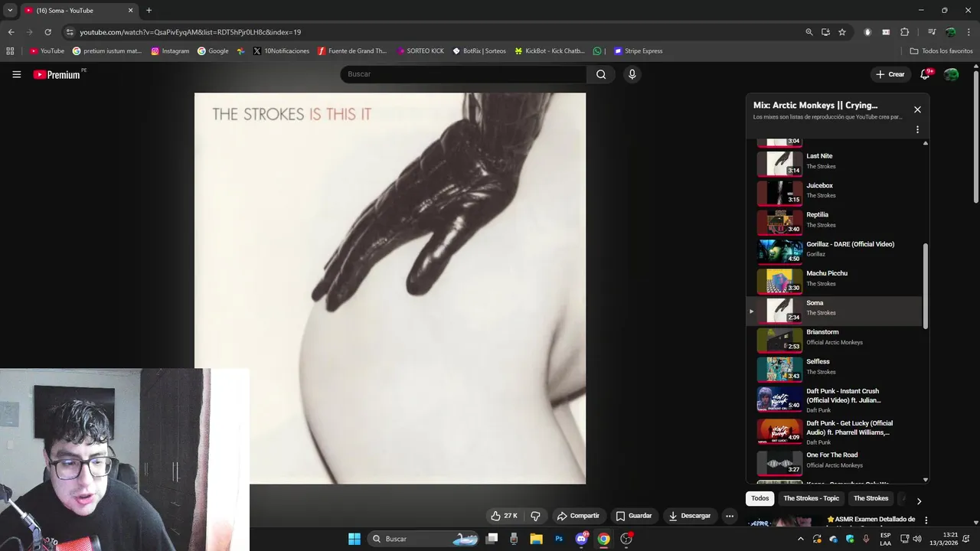The image size is (980, 551).
Task: Click the playlist scrollbar up arrow
Action: coord(926,143)
